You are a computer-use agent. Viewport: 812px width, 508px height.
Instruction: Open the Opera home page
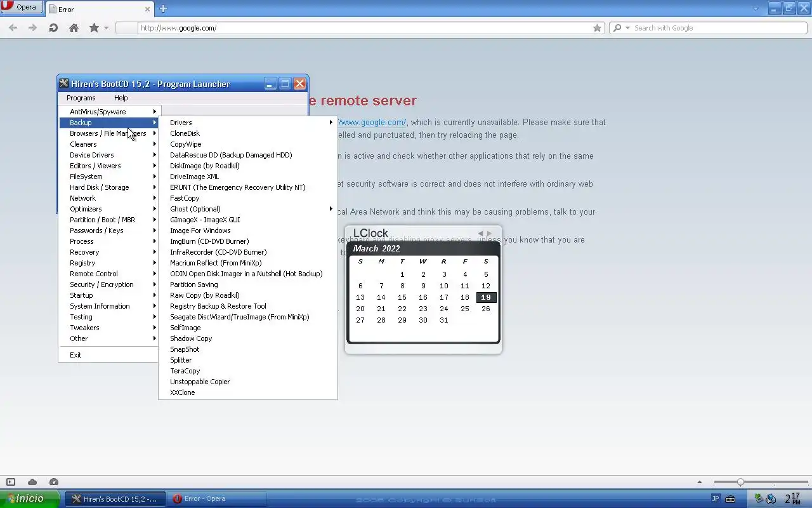pos(74,28)
